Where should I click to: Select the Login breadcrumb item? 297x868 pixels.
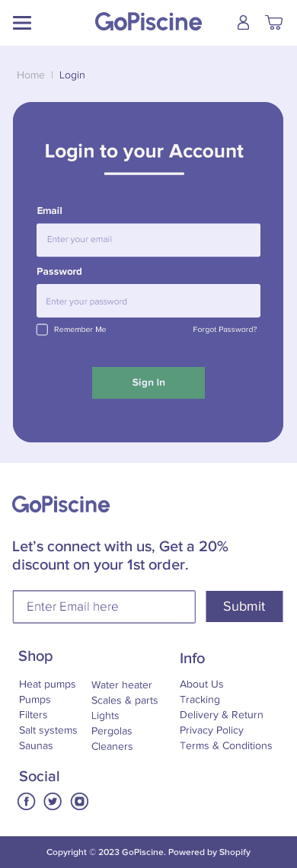click(72, 75)
